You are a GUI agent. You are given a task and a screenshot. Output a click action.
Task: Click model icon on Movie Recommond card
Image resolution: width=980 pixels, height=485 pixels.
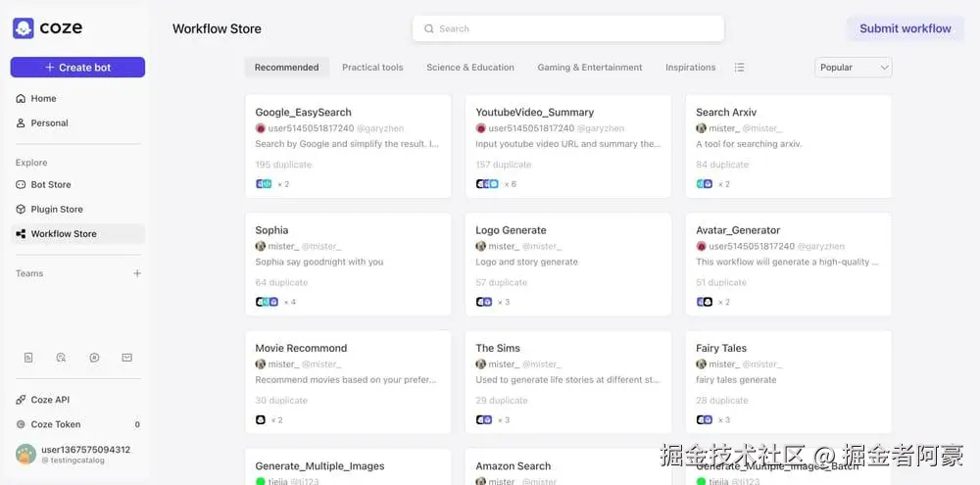261,420
